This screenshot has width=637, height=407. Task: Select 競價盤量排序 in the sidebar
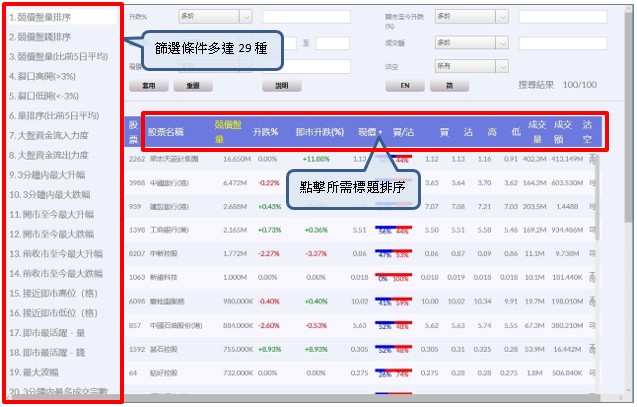(x=44, y=17)
